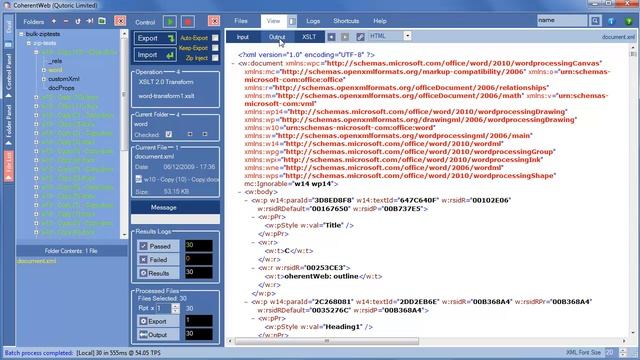Click the refresh folders icon

[x=78, y=21]
